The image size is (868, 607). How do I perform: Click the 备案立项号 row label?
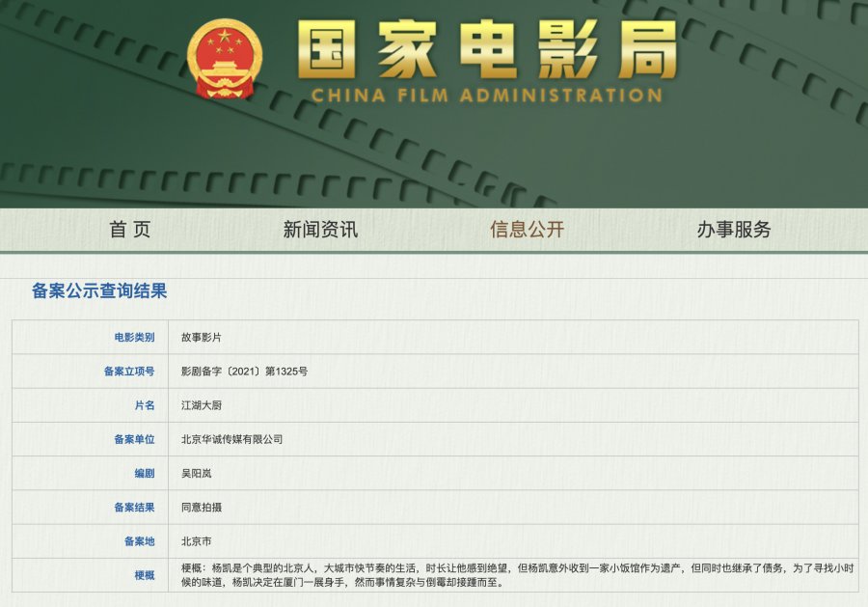(x=129, y=372)
